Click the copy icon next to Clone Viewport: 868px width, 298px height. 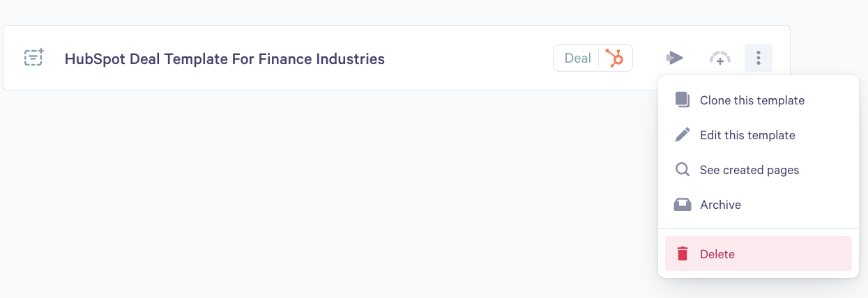[x=683, y=100]
